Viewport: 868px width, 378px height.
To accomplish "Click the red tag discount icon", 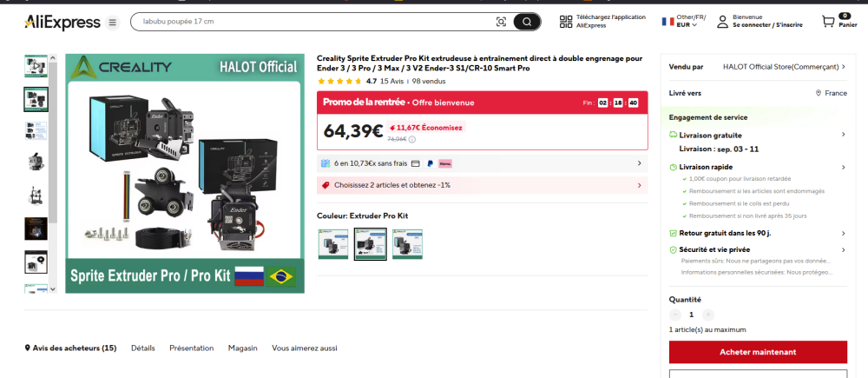I will tap(325, 185).
